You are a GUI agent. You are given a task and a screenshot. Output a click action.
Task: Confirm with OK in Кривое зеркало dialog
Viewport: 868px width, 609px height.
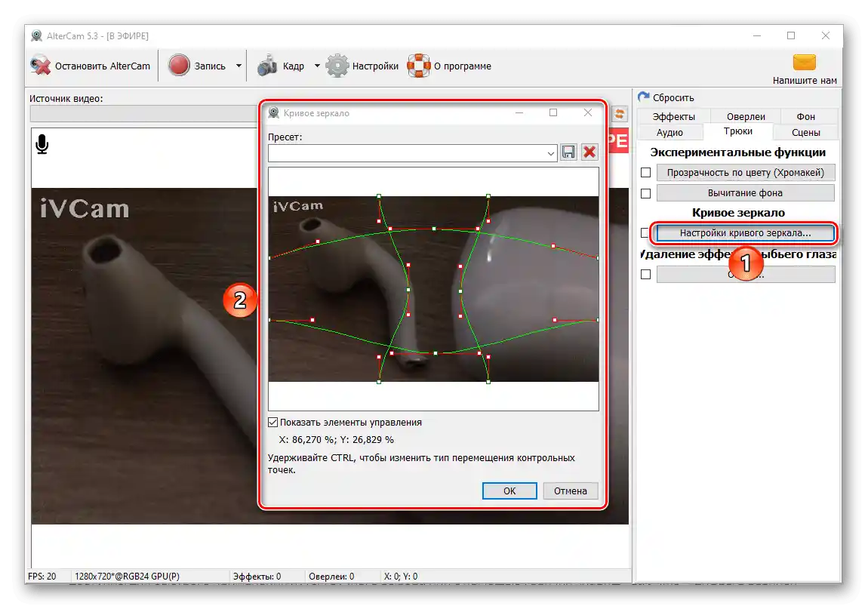509,491
